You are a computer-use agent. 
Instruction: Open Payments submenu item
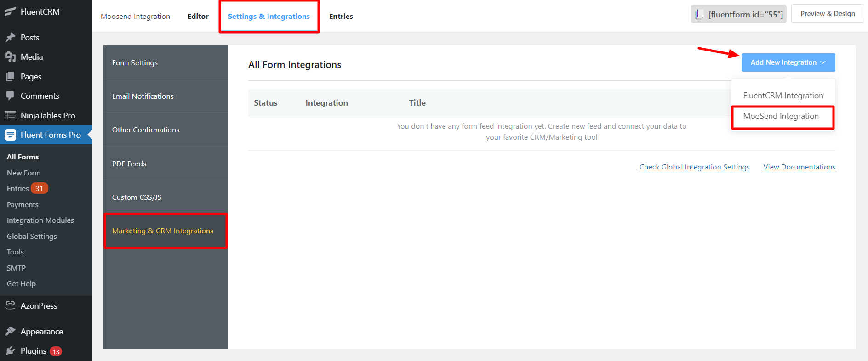point(23,204)
